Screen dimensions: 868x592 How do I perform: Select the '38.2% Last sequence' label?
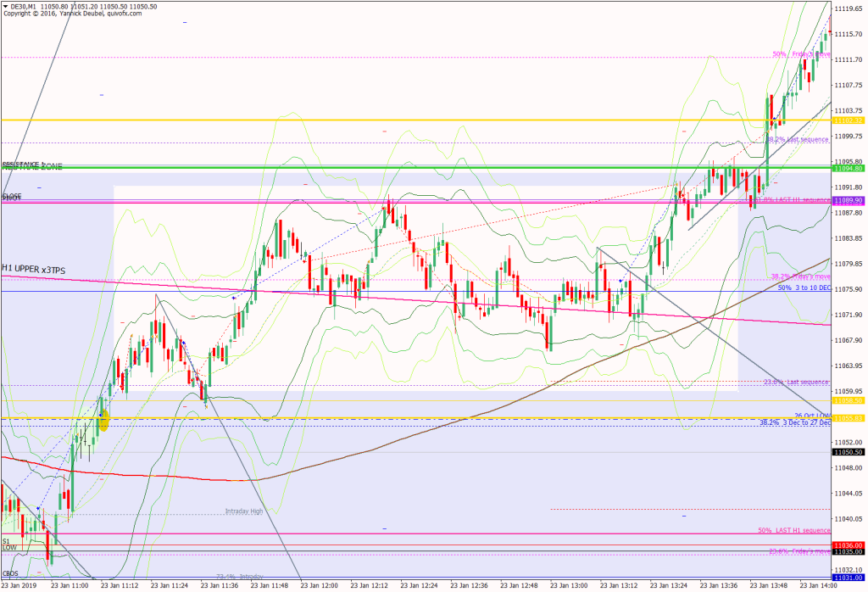point(797,139)
